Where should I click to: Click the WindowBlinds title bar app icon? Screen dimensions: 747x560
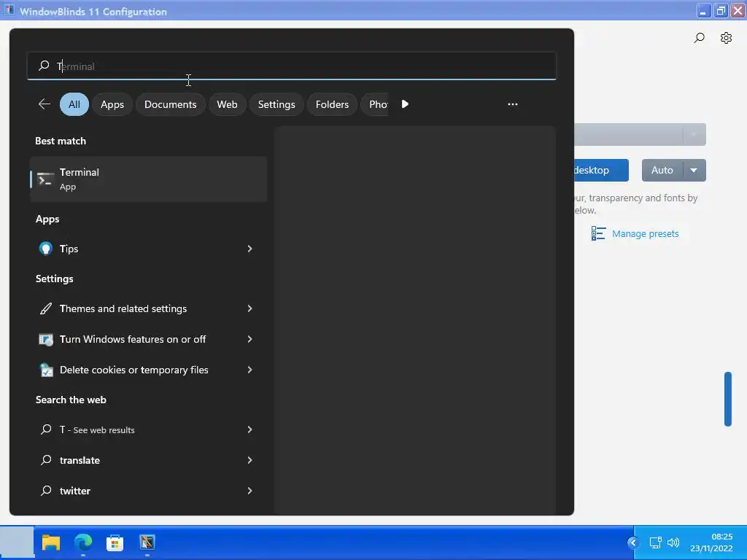pos(9,10)
